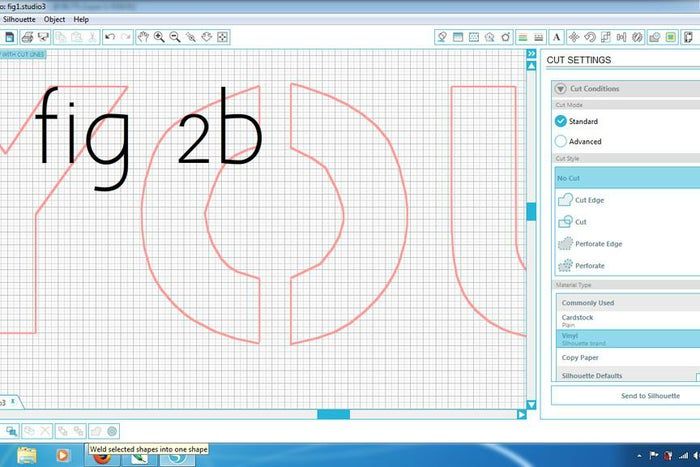The height and width of the screenshot is (467, 700).
Task: Open the Object menu
Action: pyautogui.click(x=54, y=19)
